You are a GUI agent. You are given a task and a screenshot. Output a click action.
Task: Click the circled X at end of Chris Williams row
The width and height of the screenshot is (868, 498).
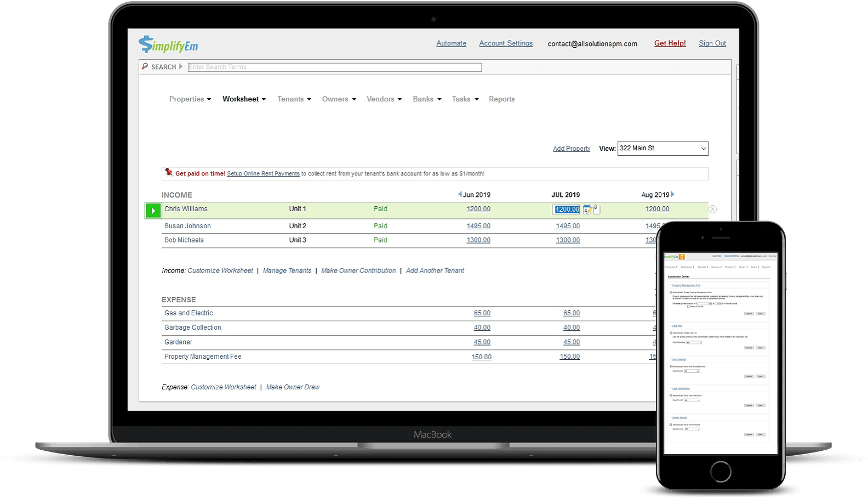pyautogui.click(x=712, y=209)
